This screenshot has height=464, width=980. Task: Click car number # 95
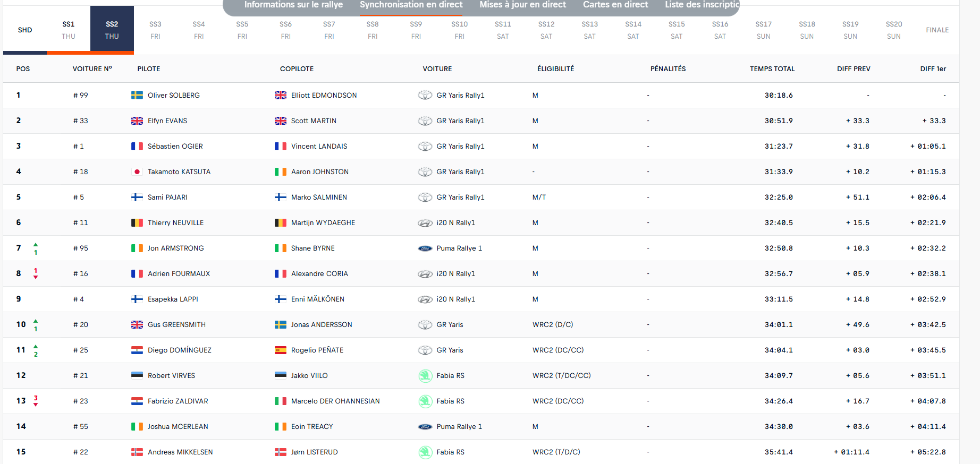tap(81, 248)
